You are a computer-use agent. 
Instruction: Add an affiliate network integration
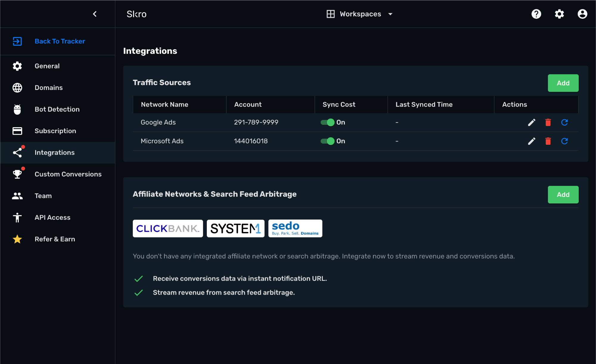coord(563,195)
